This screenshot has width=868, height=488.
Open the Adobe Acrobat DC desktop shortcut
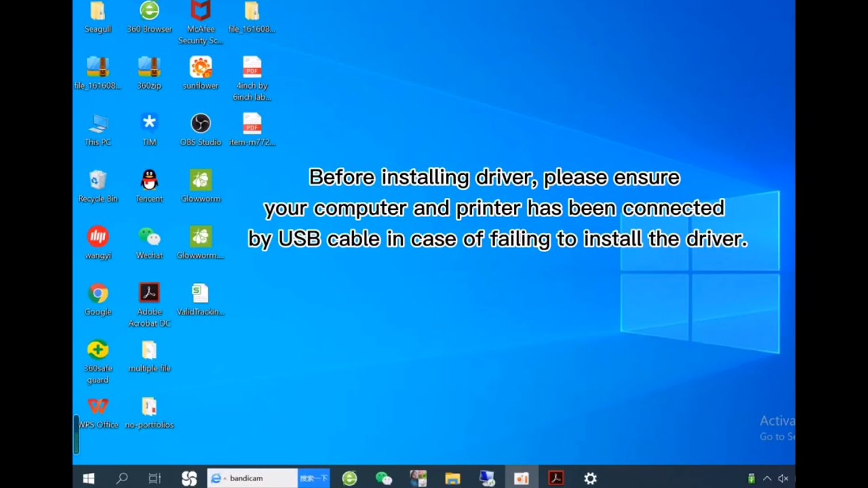149,305
